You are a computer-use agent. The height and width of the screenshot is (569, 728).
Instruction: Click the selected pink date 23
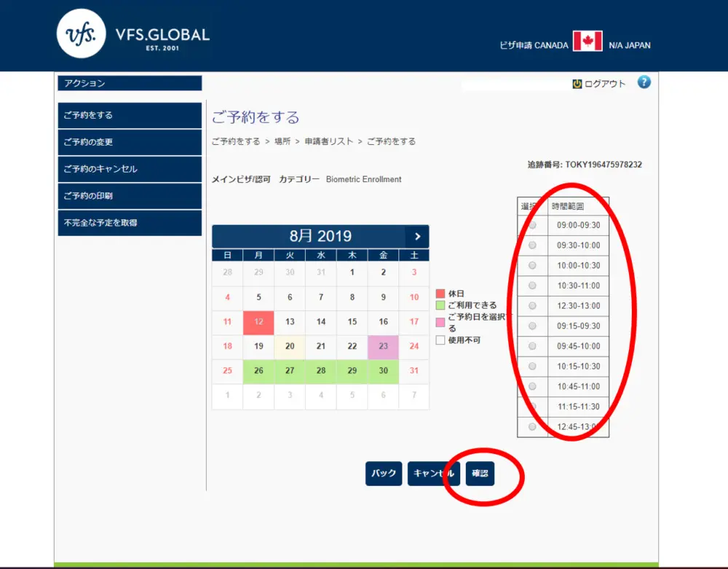tap(384, 347)
